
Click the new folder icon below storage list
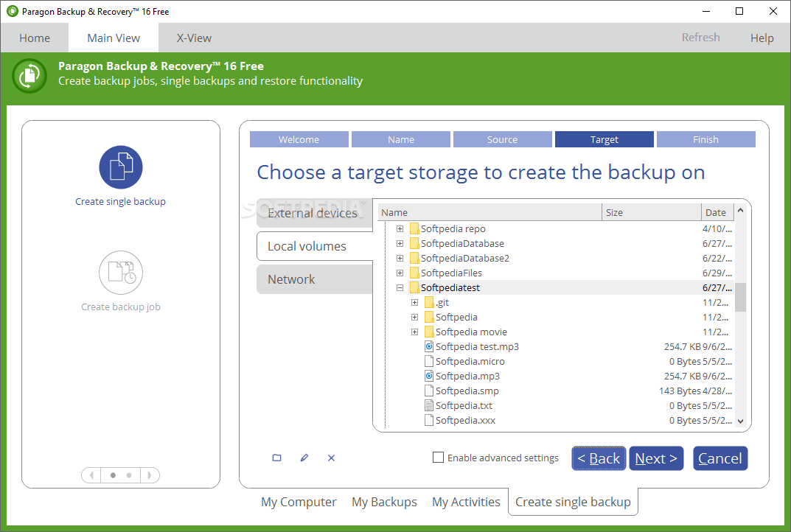click(x=277, y=458)
